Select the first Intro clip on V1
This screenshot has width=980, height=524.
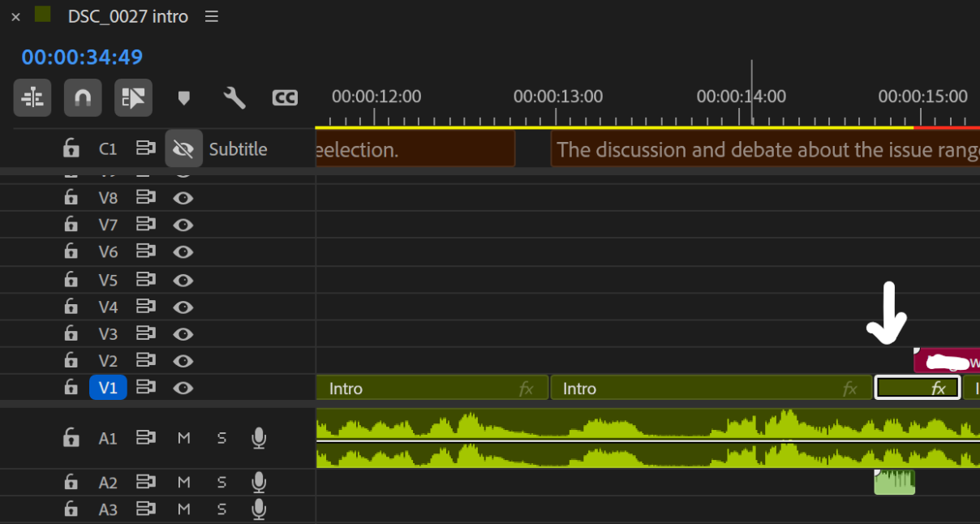click(x=430, y=388)
